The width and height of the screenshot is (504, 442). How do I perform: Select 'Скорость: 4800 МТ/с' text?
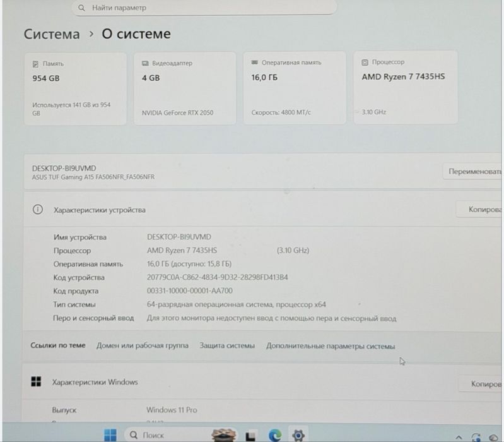pos(281,112)
